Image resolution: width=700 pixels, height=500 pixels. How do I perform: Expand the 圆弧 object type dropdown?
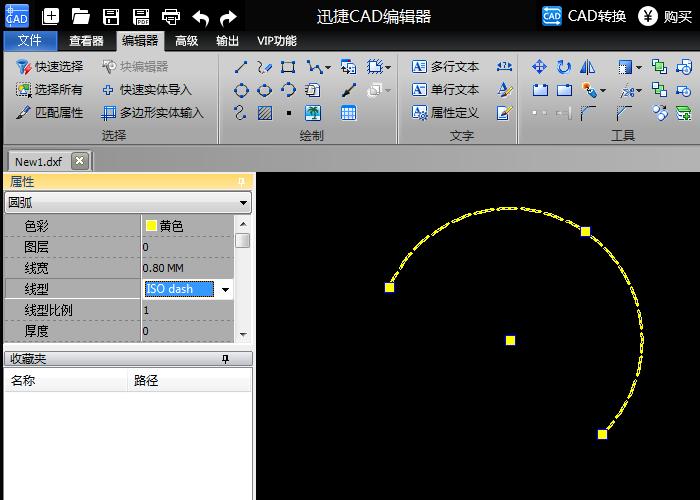(244, 203)
